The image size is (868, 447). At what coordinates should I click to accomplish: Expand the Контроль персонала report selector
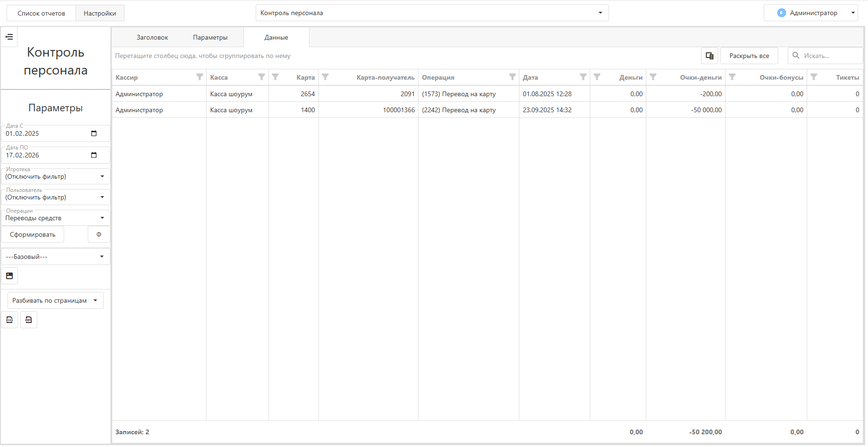pos(600,13)
